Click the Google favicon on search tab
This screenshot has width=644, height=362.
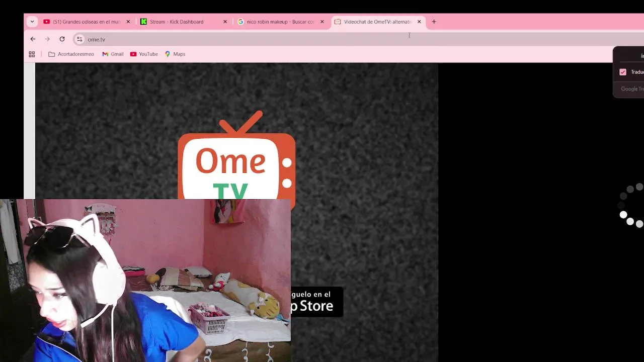coord(240,22)
